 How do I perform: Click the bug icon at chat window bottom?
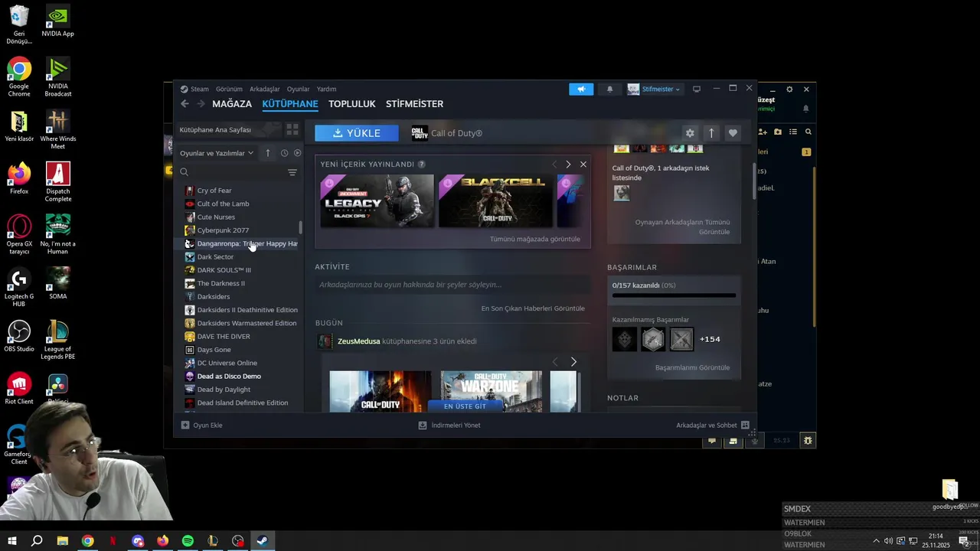808,440
